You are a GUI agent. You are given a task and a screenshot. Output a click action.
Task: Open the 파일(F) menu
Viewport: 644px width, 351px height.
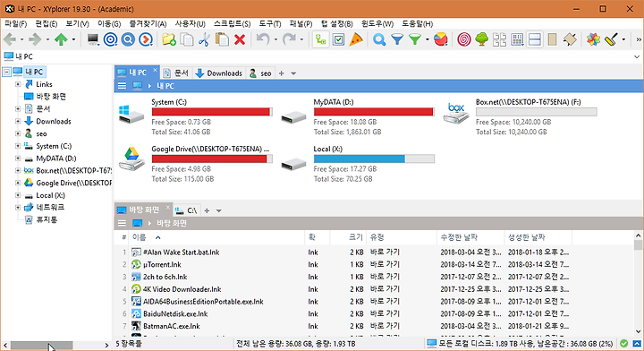[15, 24]
